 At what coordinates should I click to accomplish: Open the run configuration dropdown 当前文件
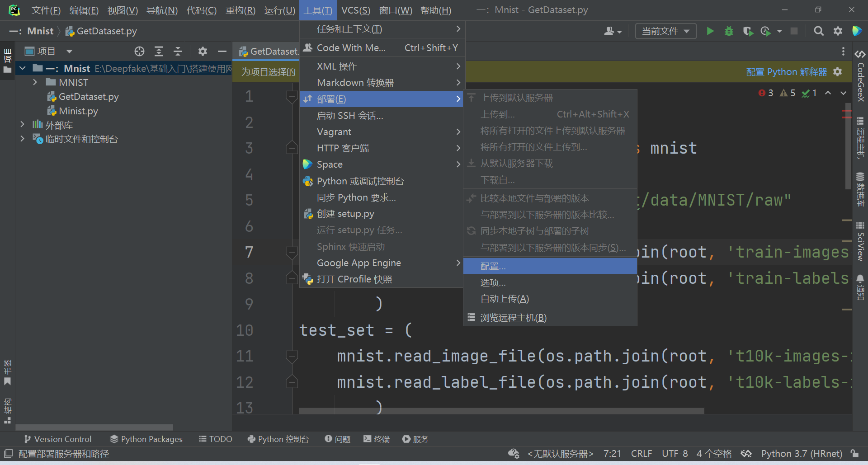pos(665,31)
